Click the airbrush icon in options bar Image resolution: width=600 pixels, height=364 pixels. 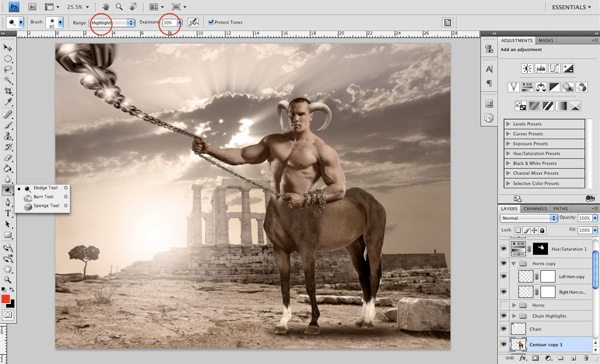click(193, 22)
